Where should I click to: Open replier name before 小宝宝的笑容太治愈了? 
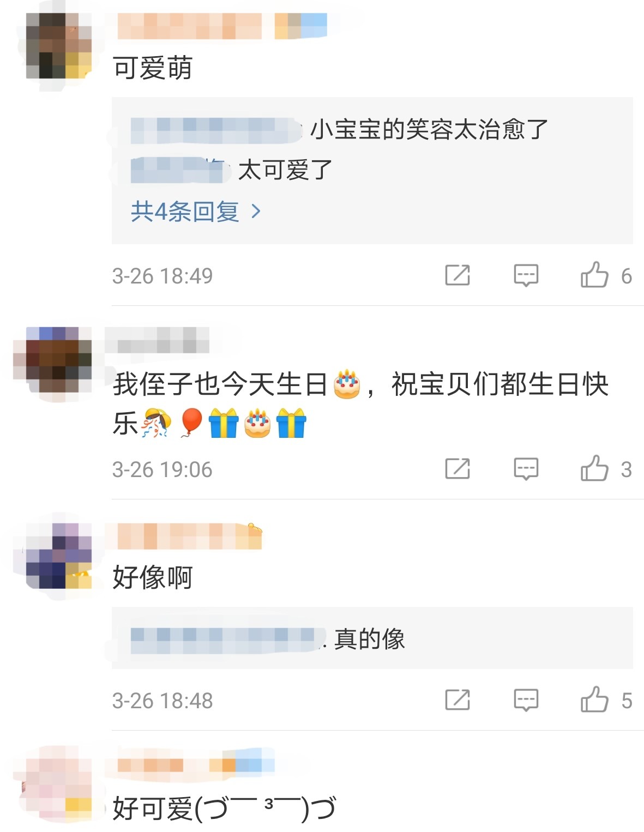(x=216, y=130)
